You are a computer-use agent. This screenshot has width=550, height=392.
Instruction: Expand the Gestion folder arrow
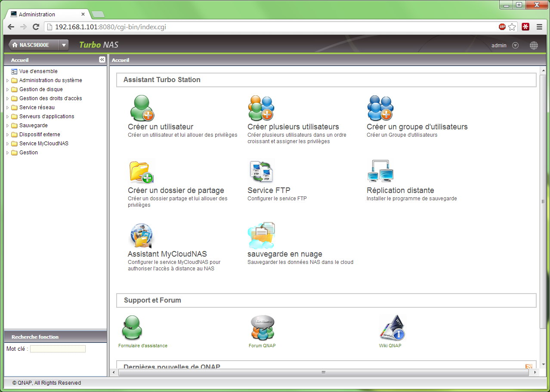click(7, 153)
